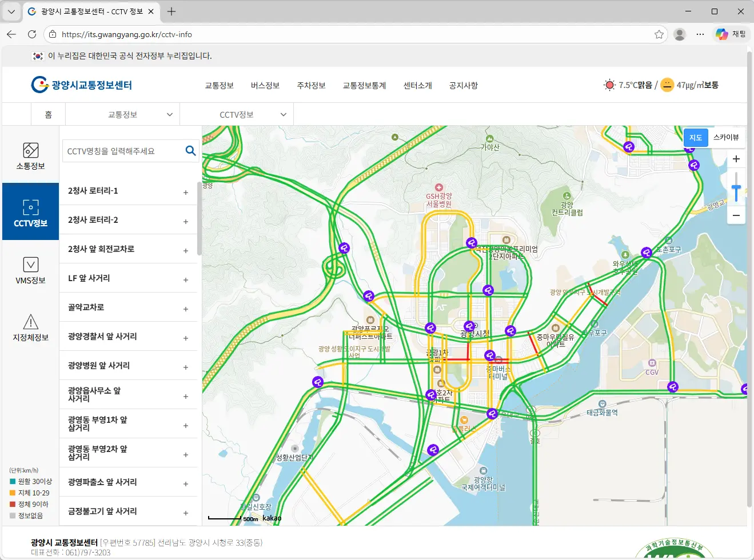Click the browser address bar URL

tap(127, 34)
